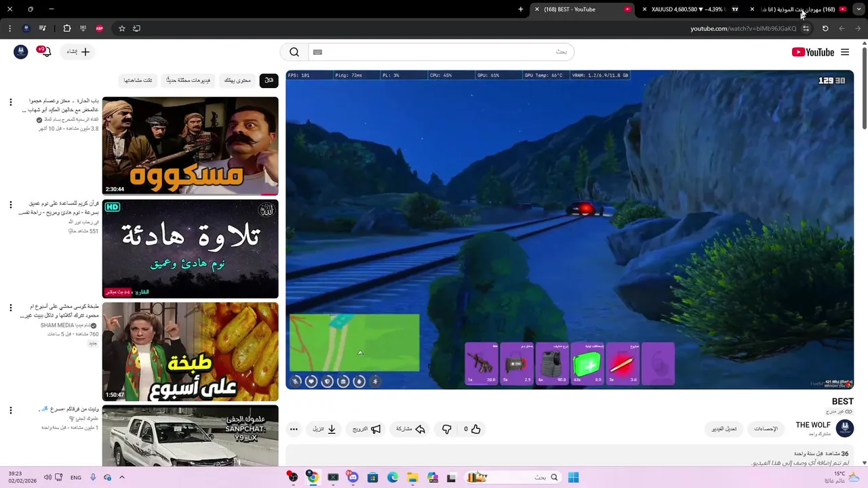
Task: Open the on-screen keyboard icon in search
Action: click(x=317, y=52)
